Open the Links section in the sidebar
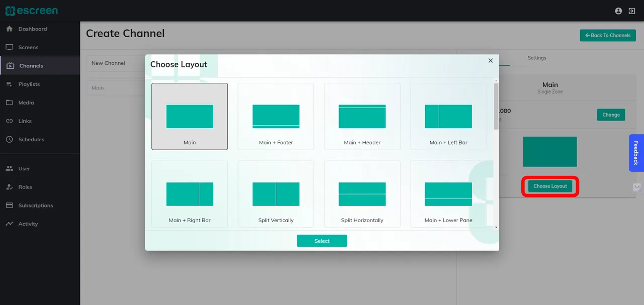Viewport: 644px width, 305px height. coord(24,121)
